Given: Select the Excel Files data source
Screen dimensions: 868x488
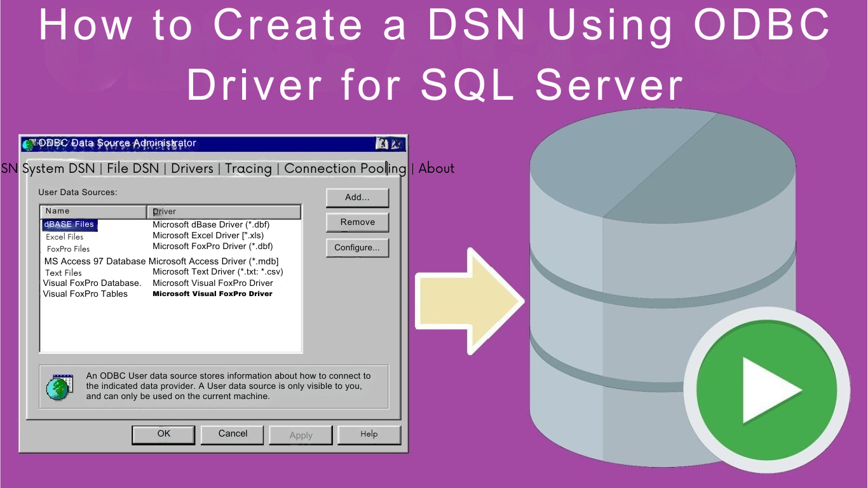Looking at the screenshot, I should (x=65, y=237).
